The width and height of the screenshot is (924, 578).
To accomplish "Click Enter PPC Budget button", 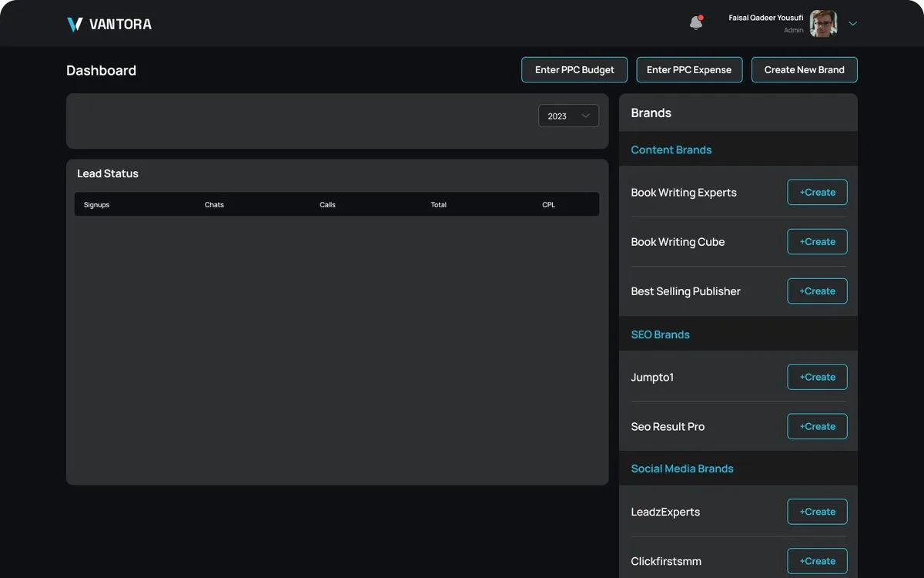I will pos(574,69).
